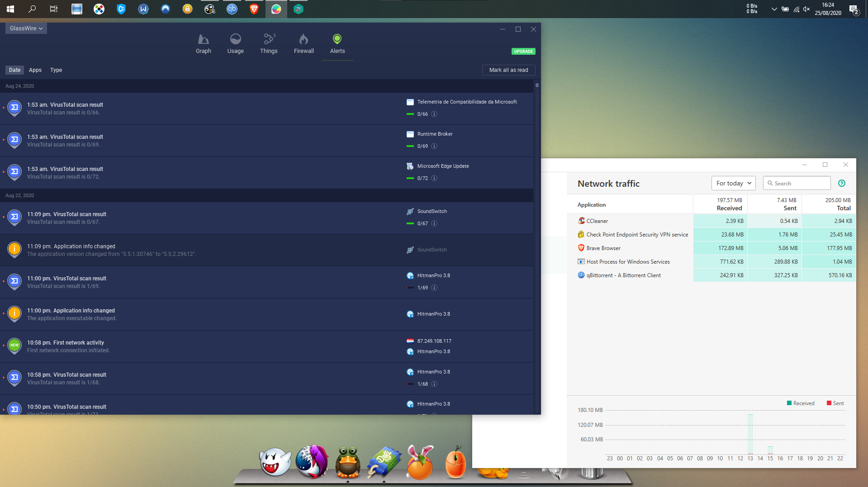
Task: Click the Received bar at hour 13
Action: pyautogui.click(x=750, y=434)
